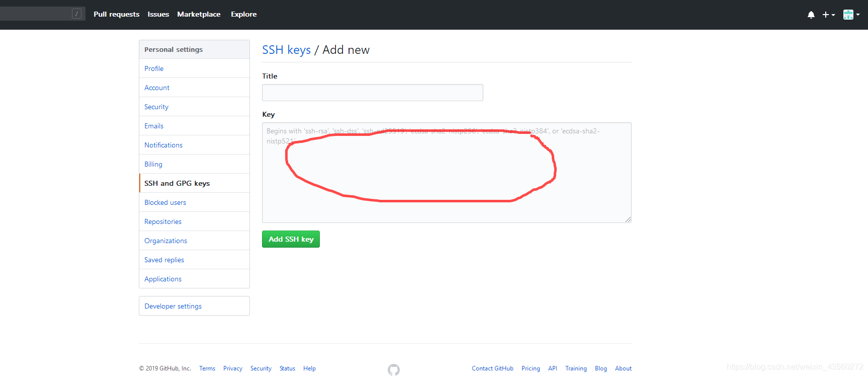This screenshot has height=376, width=868.
Task: Focus the Key textarea
Action: tap(447, 173)
